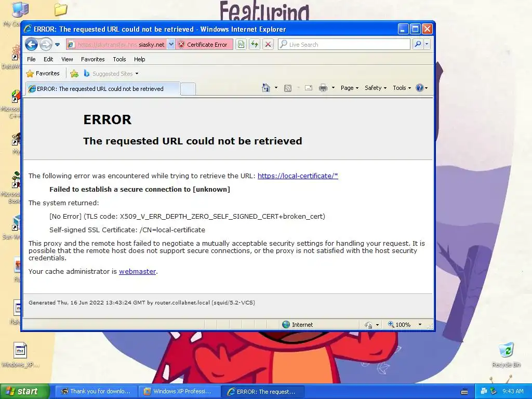Click the clock showing 9:43 AM
This screenshot has width=532, height=399.
pyautogui.click(x=513, y=391)
